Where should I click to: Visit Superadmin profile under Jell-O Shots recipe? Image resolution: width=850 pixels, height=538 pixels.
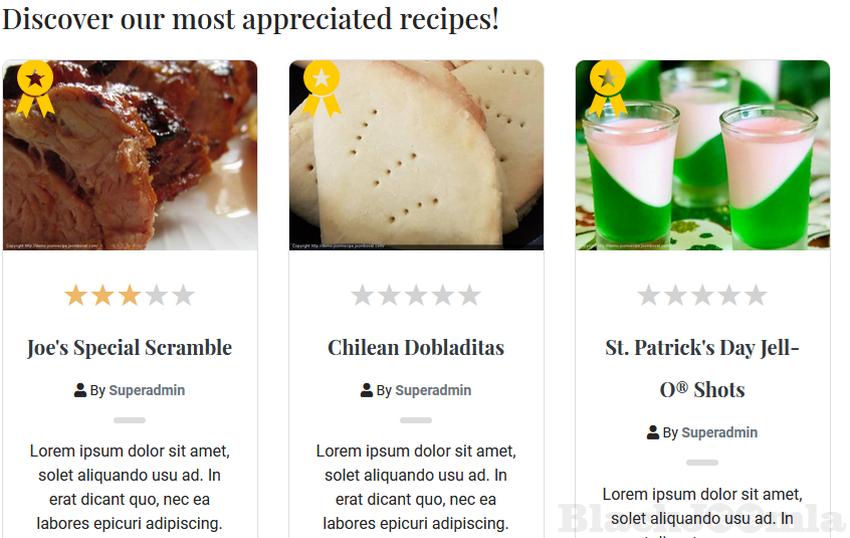click(x=719, y=432)
